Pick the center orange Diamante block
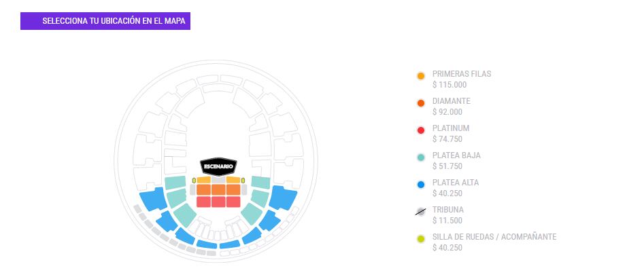Image resolution: width=644 pixels, height=277 pixels. [x=218, y=190]
